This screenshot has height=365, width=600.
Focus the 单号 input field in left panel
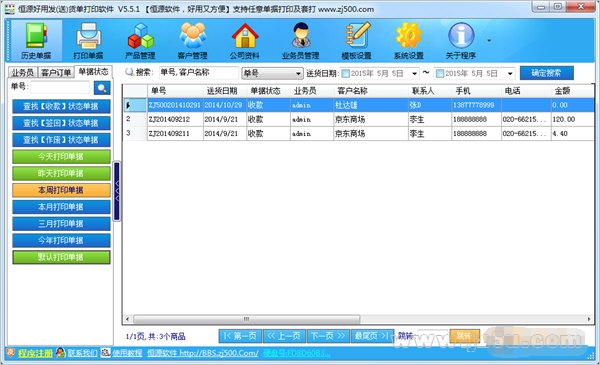tap(60, 87)
